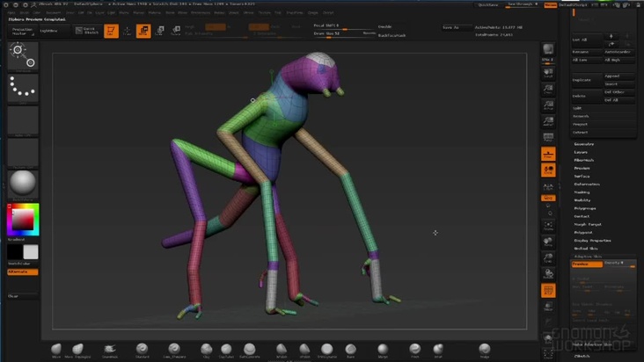
Task: Select the Standard brush
Action: (143, 350)
